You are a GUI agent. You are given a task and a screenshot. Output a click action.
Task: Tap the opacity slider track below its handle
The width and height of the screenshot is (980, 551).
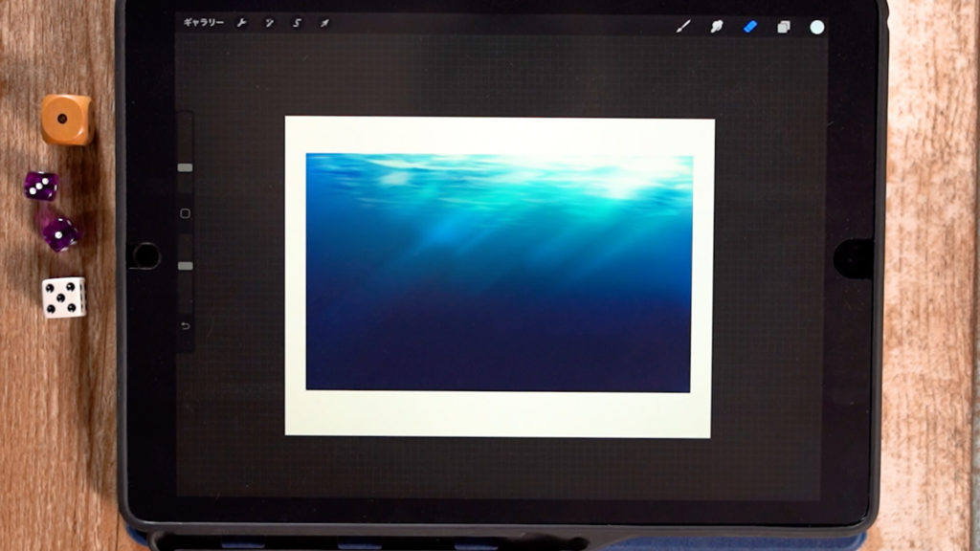tap(186, 292)
